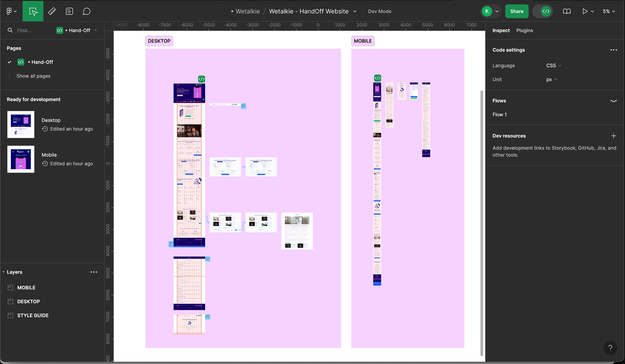Open the Language CSS dropdown
This screenshot has width=625, height=364.
pyautogui.click(x=553, y=65)
